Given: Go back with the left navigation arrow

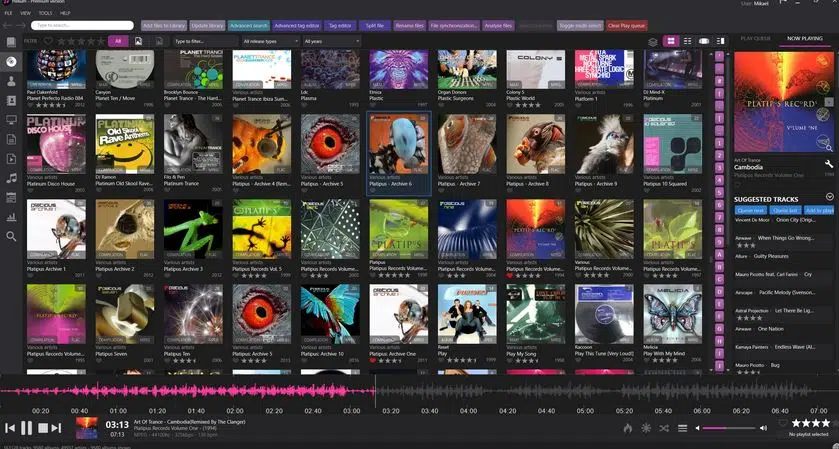Looking at the screenshot, I should (x=8, y=25).
